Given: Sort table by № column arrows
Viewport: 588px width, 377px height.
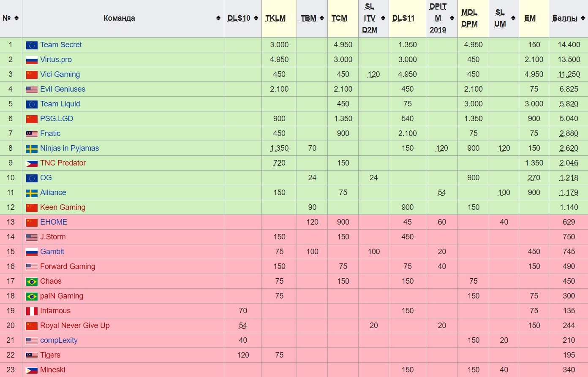Looking at the screenshot, I should click(x=16, y=18).
